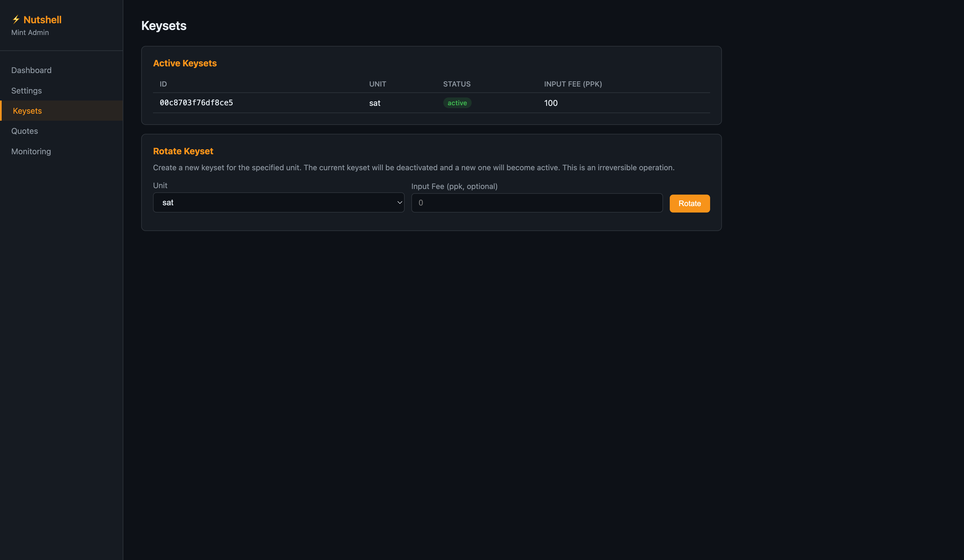
Task: Go to Settings in the sidebar
Action: coord(26,91)
